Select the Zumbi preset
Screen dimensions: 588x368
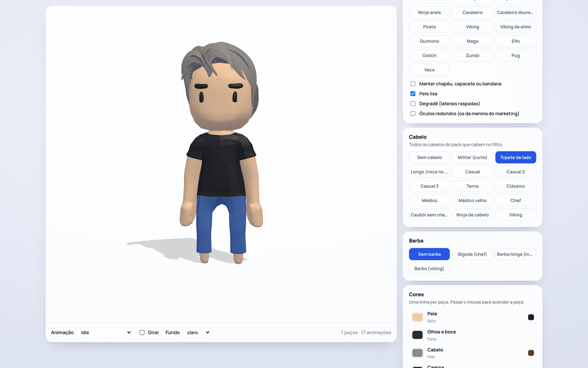tap(472, 55)
